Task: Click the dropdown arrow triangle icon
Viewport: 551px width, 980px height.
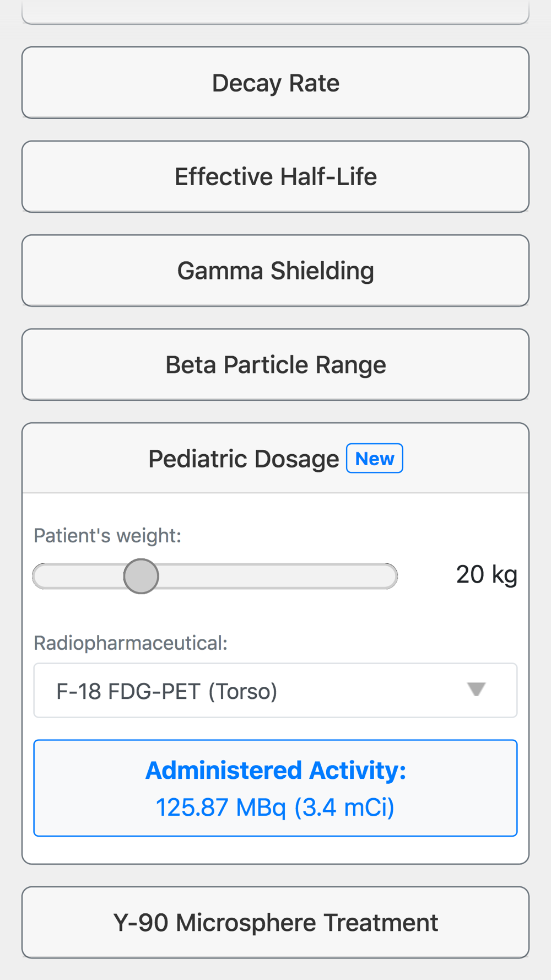Action: [x=476, y=690]
